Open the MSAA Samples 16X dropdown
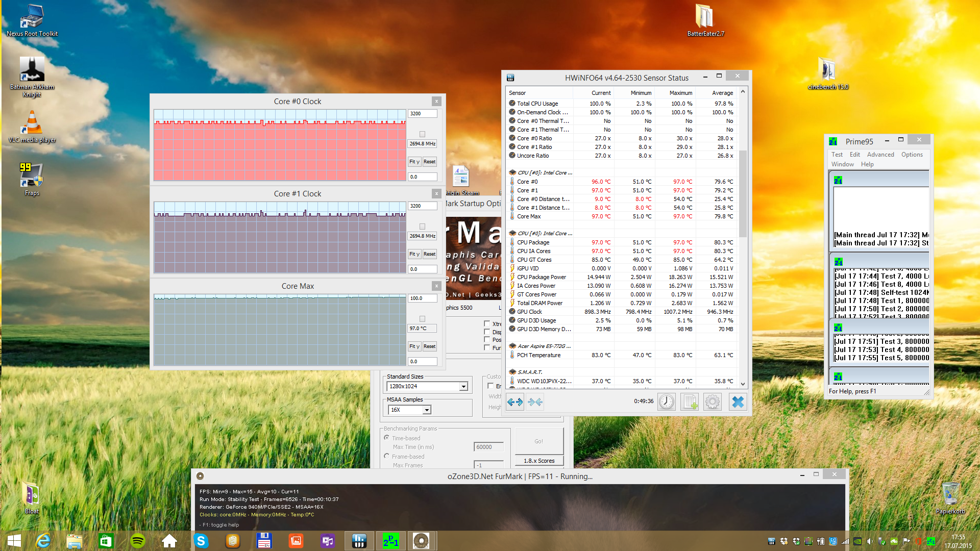 pyautogui.click(x=427, y=410)
